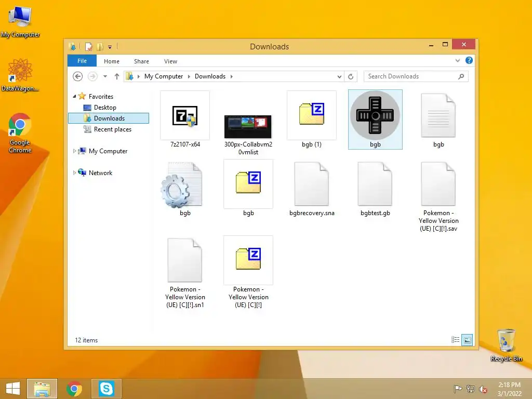Open Google Chrome desktop shortcut
The width and height of the screenshot is (532, 399).
(20, 134)
